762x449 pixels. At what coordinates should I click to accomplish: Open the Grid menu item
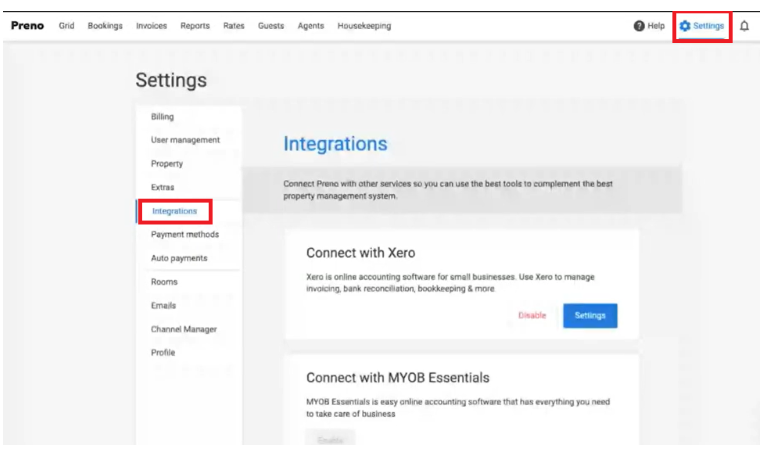click(67, 26)
